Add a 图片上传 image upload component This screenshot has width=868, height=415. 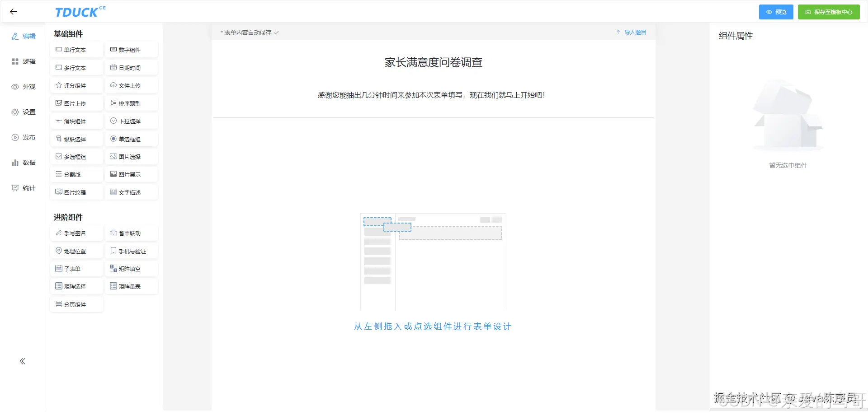(x=77, y=103)
